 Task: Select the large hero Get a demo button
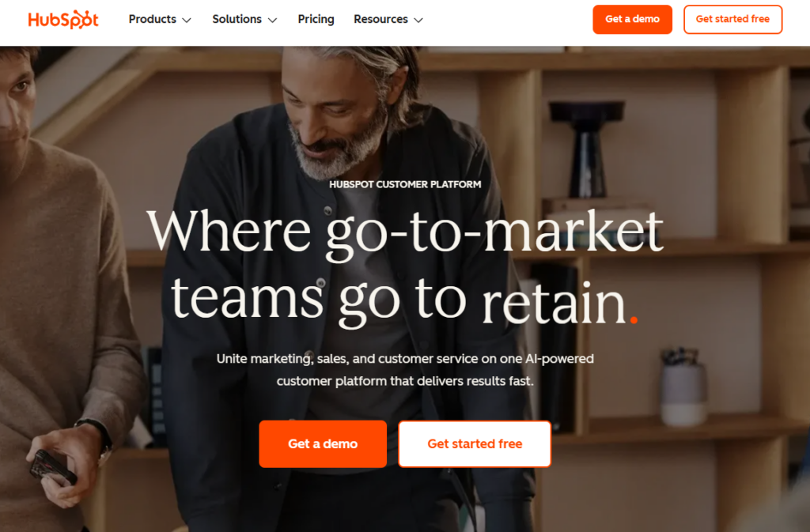point(323,443)
